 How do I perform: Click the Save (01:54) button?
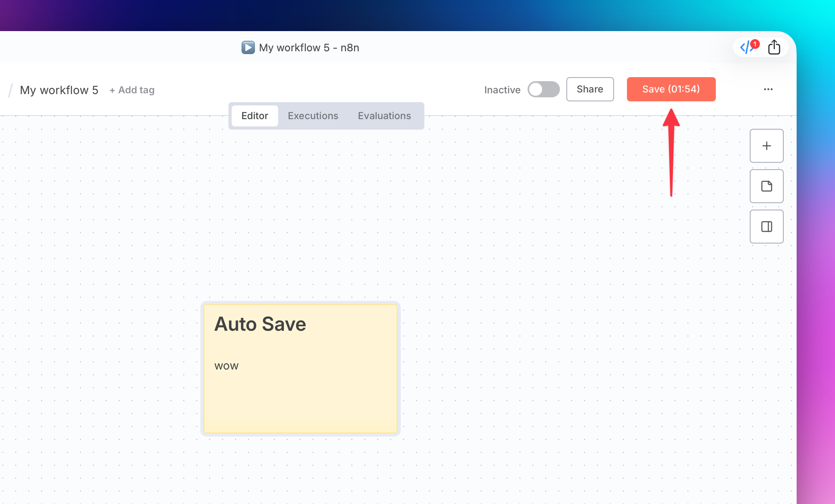pos(671,89)
